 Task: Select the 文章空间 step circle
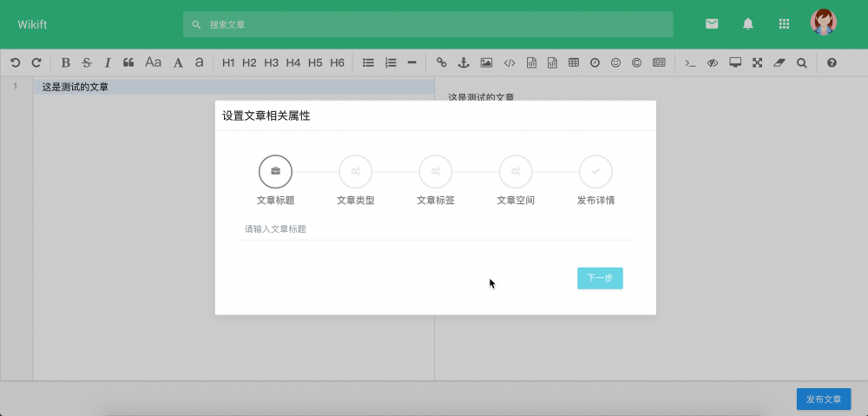click(x=516, y=171)
